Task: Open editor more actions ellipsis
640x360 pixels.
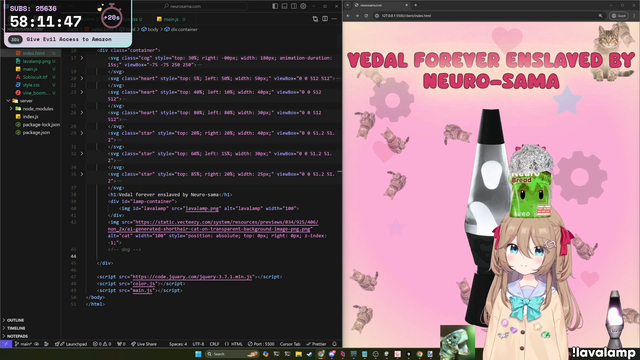Action: click(334, 19)
